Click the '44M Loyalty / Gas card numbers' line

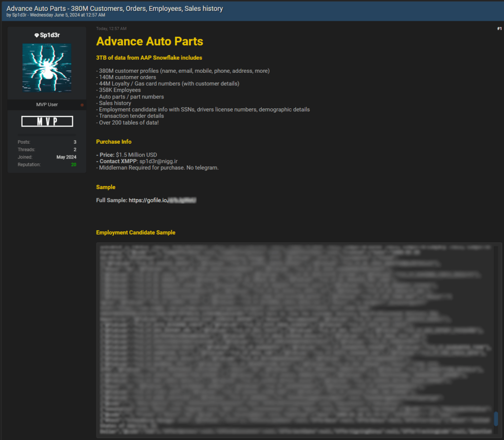point(168,84)
